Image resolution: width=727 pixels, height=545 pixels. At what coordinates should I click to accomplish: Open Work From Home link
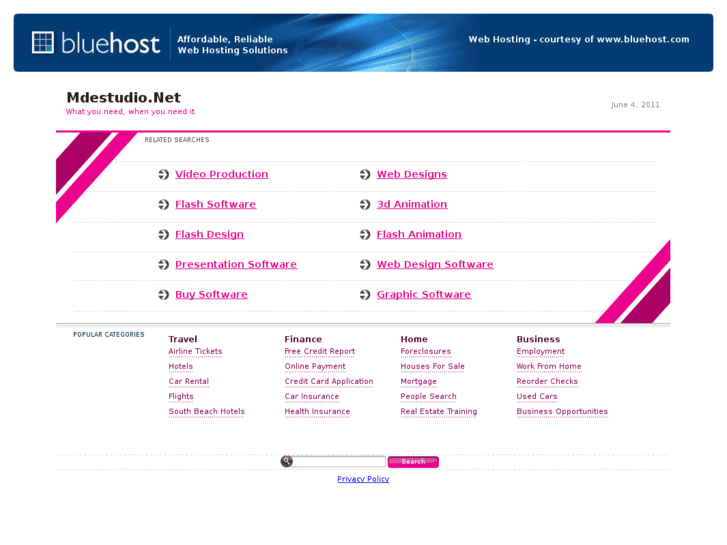coord(549,366)
